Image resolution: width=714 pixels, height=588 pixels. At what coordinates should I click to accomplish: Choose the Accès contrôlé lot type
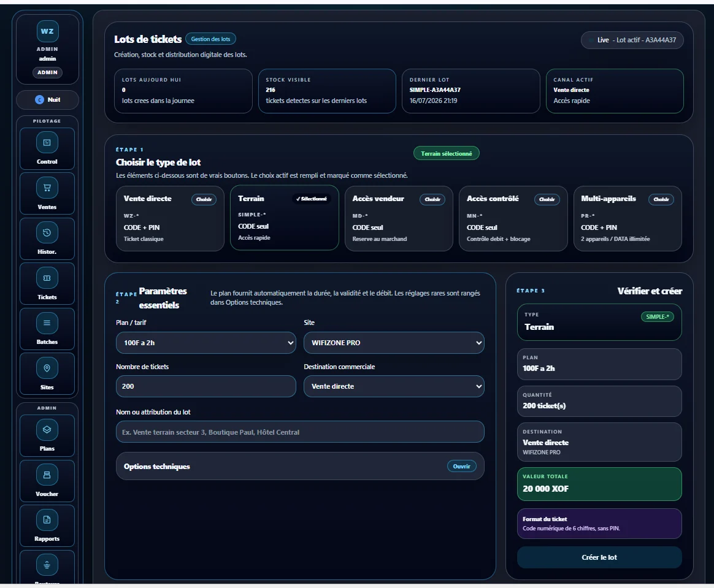tap(547, 199)
